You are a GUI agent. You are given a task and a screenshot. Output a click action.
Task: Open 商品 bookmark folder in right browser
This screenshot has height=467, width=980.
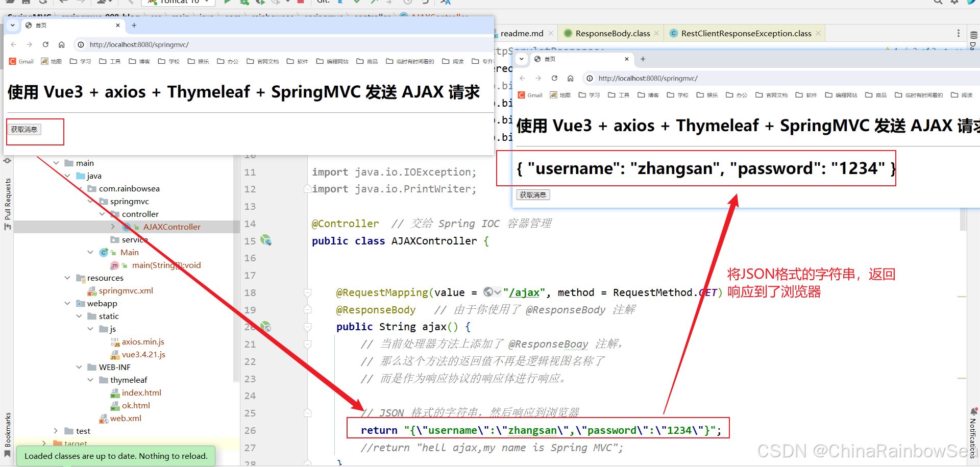(876, 95)
